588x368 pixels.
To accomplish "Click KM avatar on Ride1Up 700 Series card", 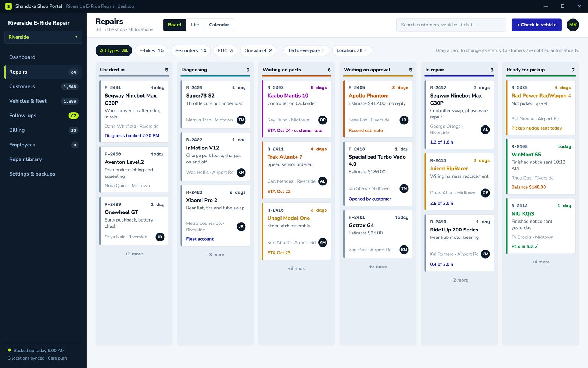I will tap(485, 254).
